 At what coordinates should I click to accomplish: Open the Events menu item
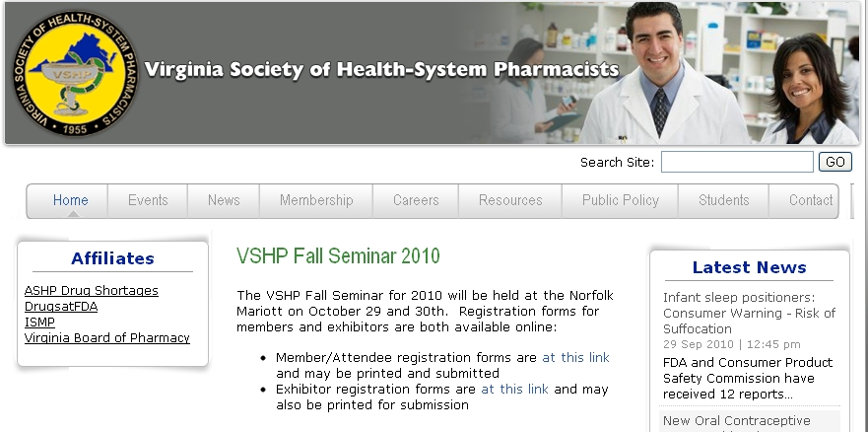pyautogui.click(x=148, y=200)
